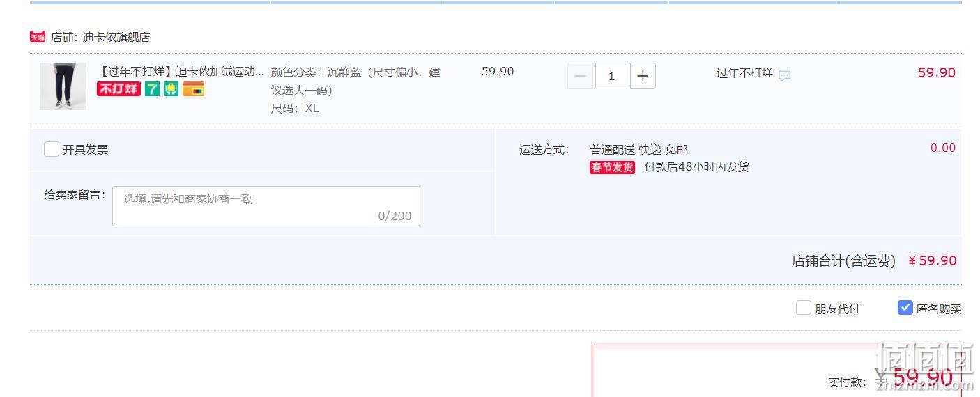Click the credit card payment icon
The height and width of the screenshot is (397, 980).
194,89
